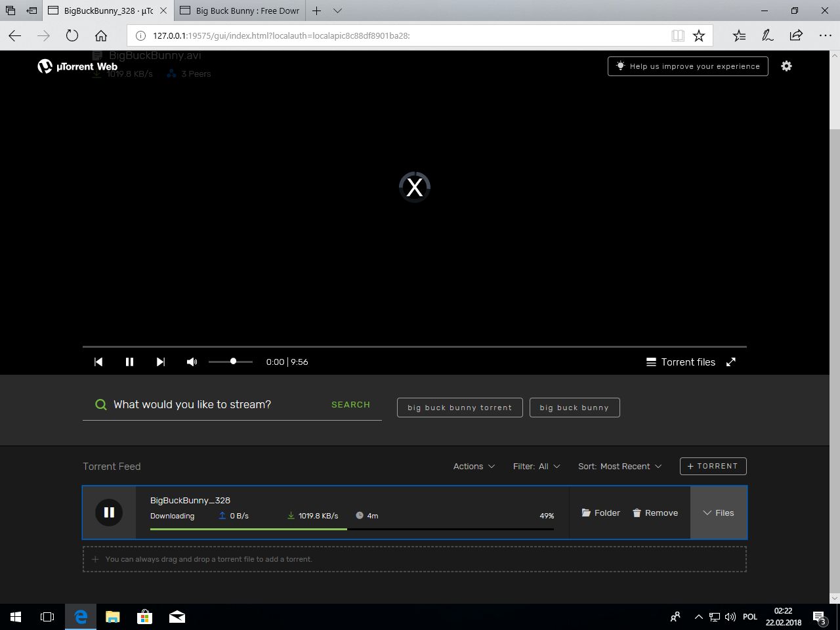Open Task View

[x=47, y=617]
